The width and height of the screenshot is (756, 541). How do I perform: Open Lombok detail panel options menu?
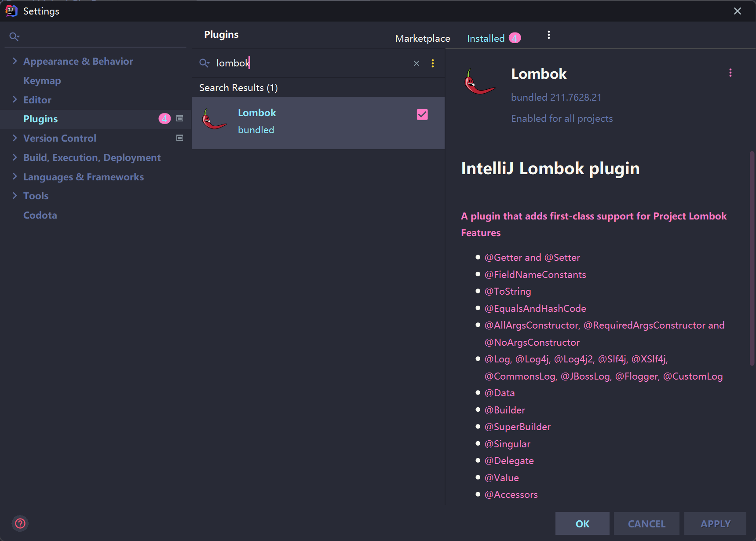[x=730, y=73]
